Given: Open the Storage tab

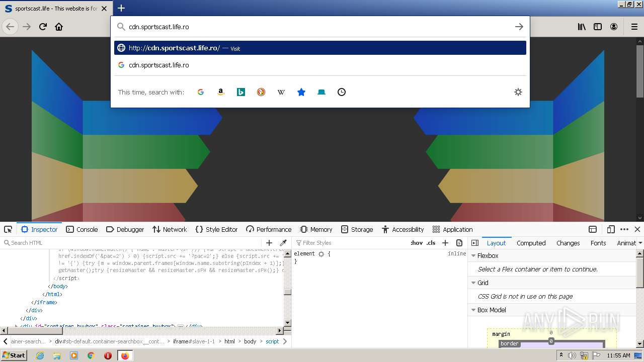Looking at the screenshot, I should pyautogui.click(x=357, y=229).
